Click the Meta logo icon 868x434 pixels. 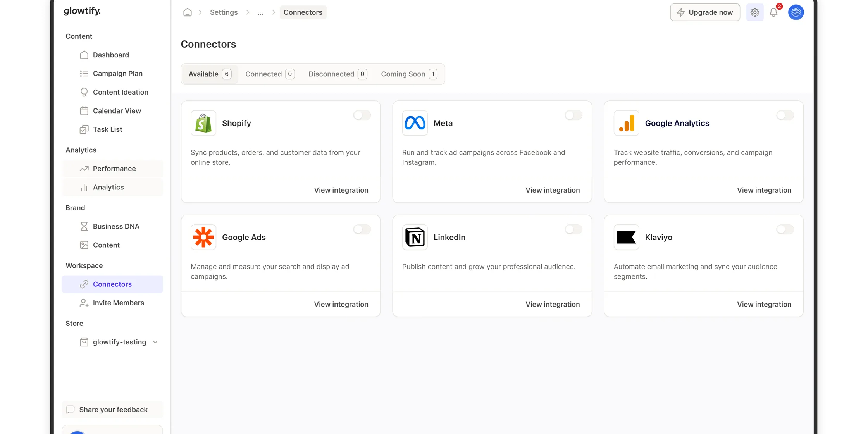tap(415, 123)
